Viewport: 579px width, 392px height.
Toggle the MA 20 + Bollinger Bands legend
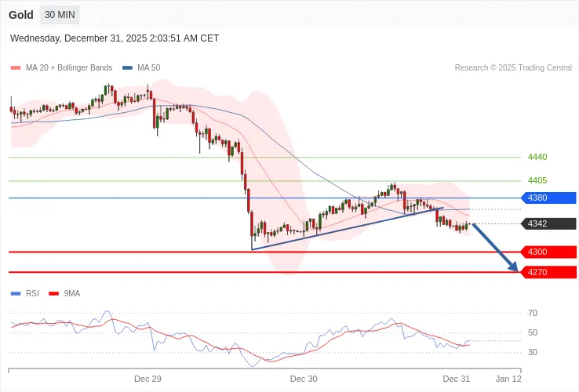[x=63, y=68]
